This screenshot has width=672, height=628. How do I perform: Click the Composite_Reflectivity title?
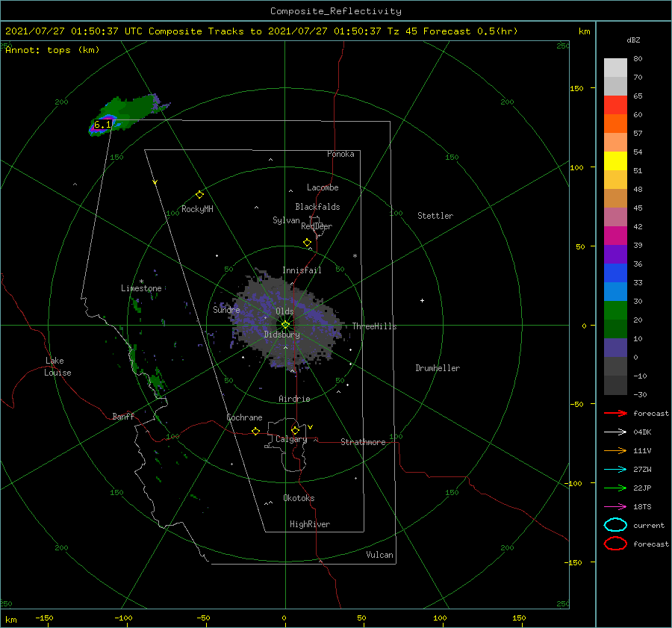336,11
